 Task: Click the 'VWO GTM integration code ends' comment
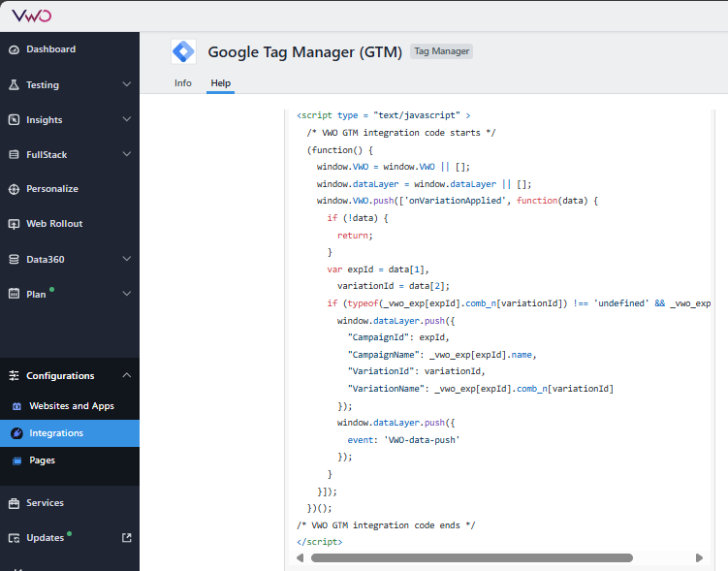tap(386, 525)
